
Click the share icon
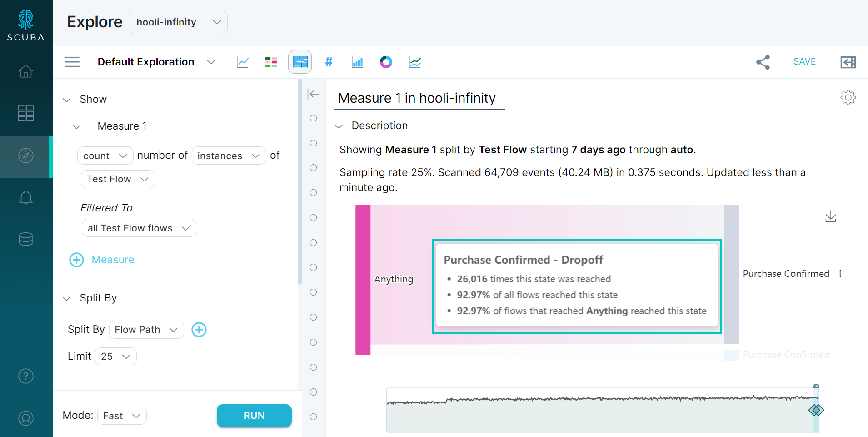(763, 62)
